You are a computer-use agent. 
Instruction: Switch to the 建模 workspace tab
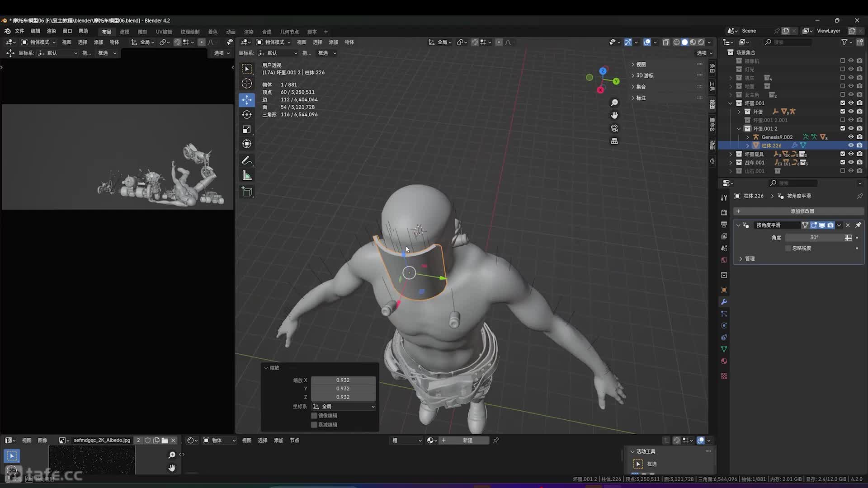125,32
